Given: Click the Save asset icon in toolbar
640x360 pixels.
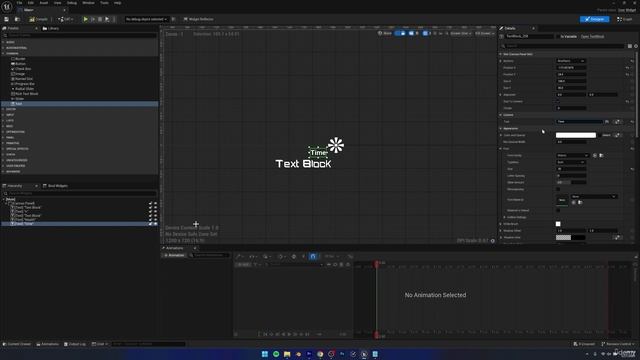Looking at the screenshot, I should coord(7,19).
